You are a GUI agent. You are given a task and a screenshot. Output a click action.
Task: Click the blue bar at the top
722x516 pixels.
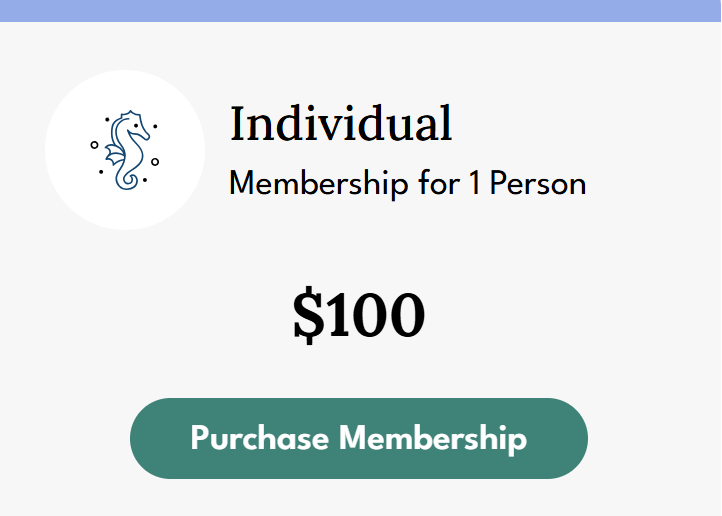tap(360, 10)
